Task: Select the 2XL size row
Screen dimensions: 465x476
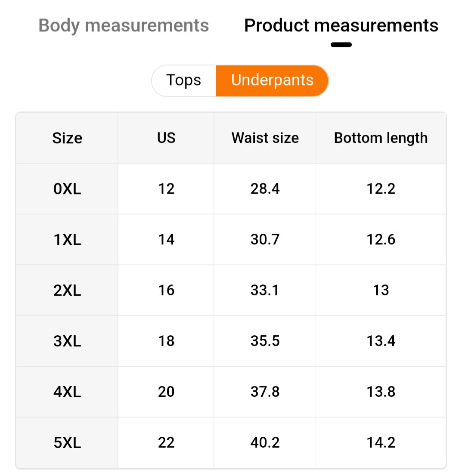Action: pyautogui.click(x=67, y=291)
